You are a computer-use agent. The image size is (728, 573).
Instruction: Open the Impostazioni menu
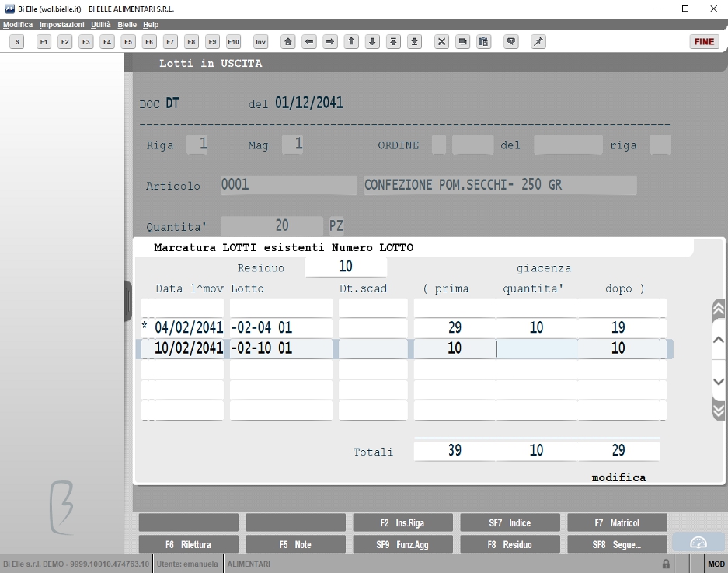click(x=61, y=25)
